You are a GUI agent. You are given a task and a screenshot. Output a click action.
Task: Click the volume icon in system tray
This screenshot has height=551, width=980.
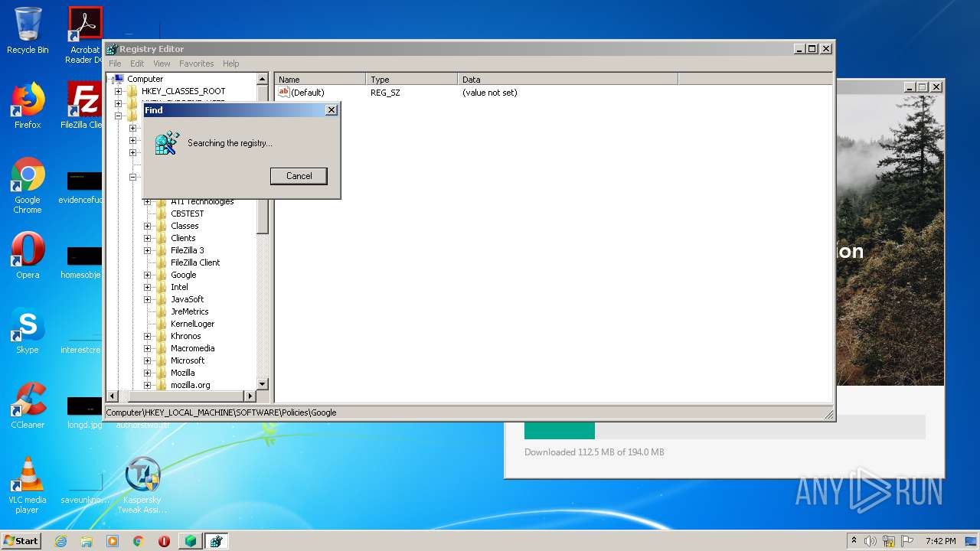click(871, 541)
